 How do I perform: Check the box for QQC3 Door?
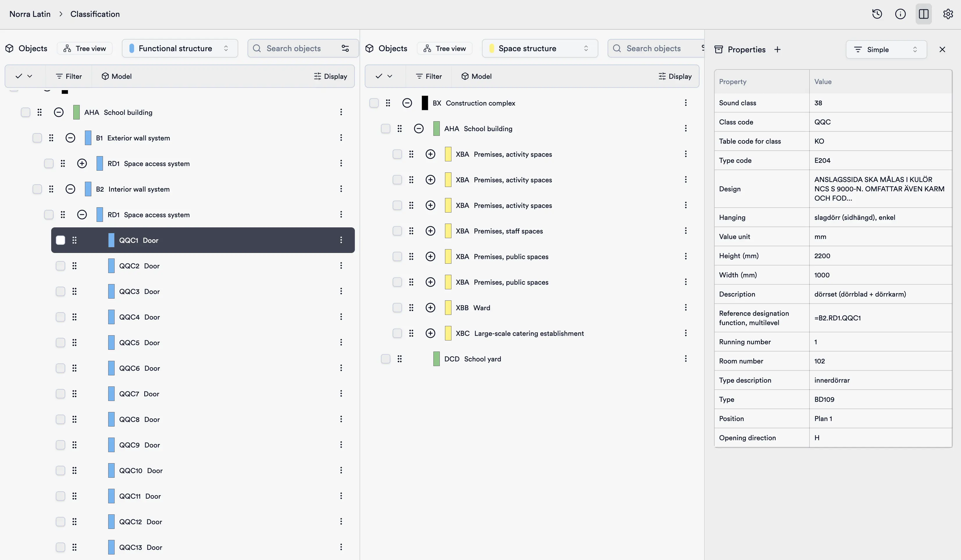click(x=60, y=291)
